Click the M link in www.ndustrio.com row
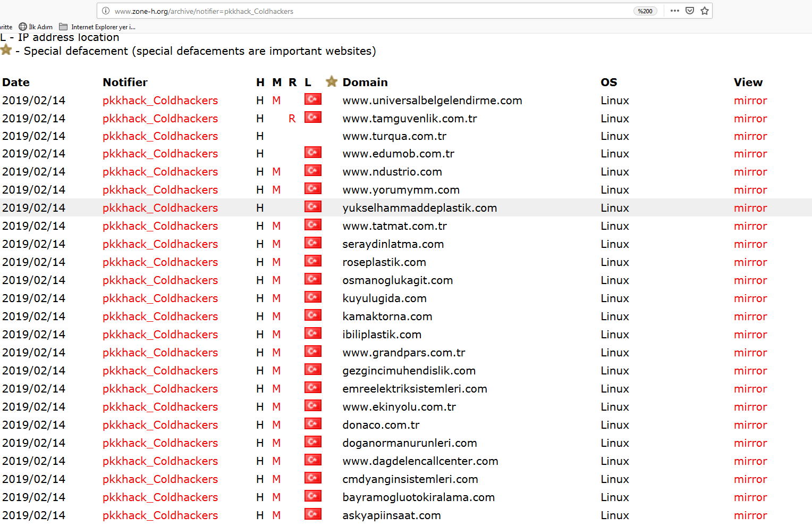Viewport: 812px width, 525px height. (x=276, y=172)
